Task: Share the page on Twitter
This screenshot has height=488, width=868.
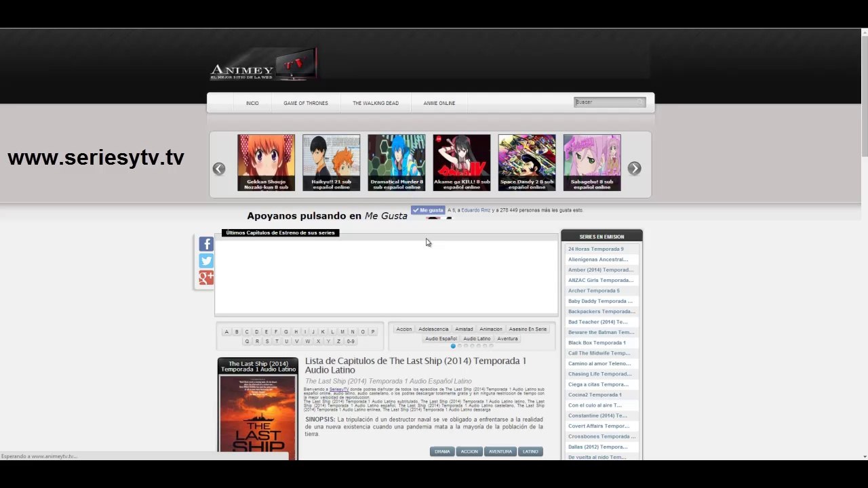Action: click(206, 261)
